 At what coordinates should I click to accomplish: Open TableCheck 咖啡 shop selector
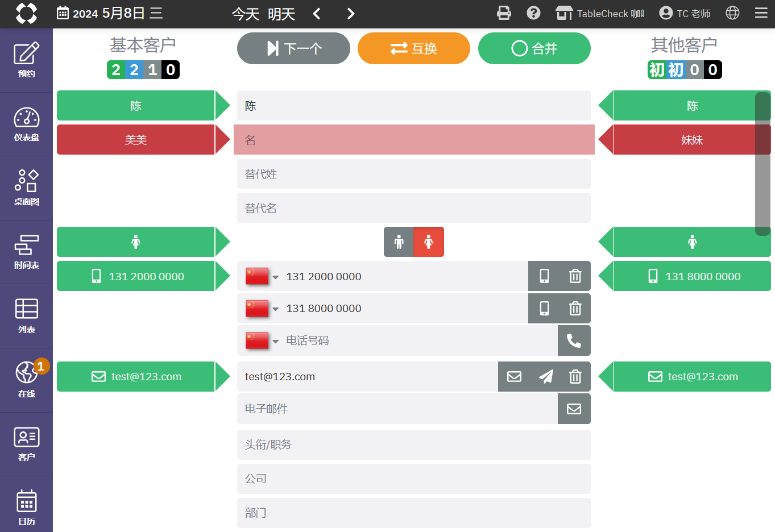point(600,13)
